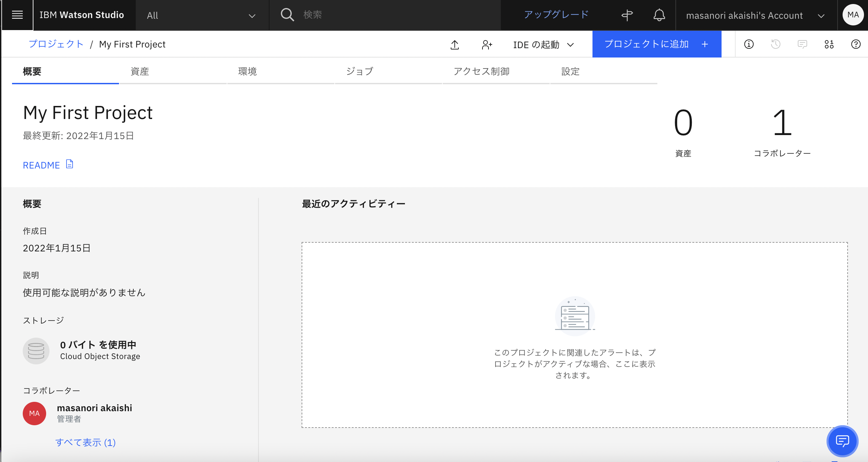Image resolution: width=868 pixels, height=462 pixels.
Task: Open the アクセス制御 tab
Action: pyautogui.click(x=481, y=72)
